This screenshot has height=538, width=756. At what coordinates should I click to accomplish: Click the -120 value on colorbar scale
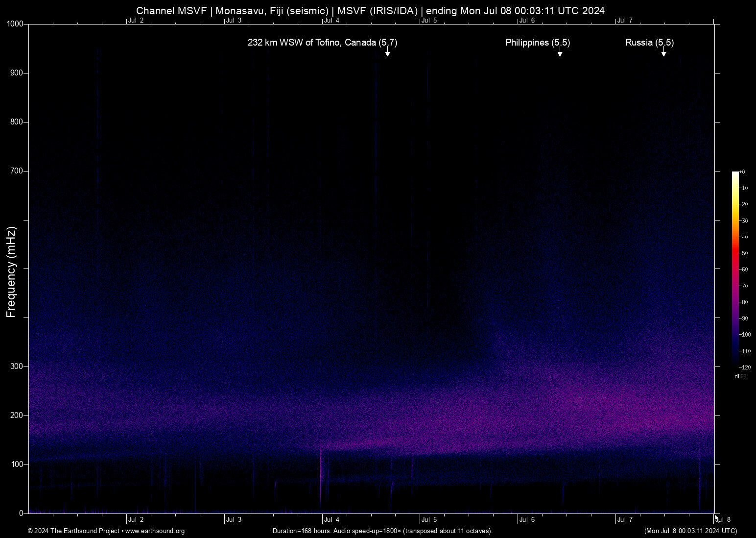tap(745, 367)
